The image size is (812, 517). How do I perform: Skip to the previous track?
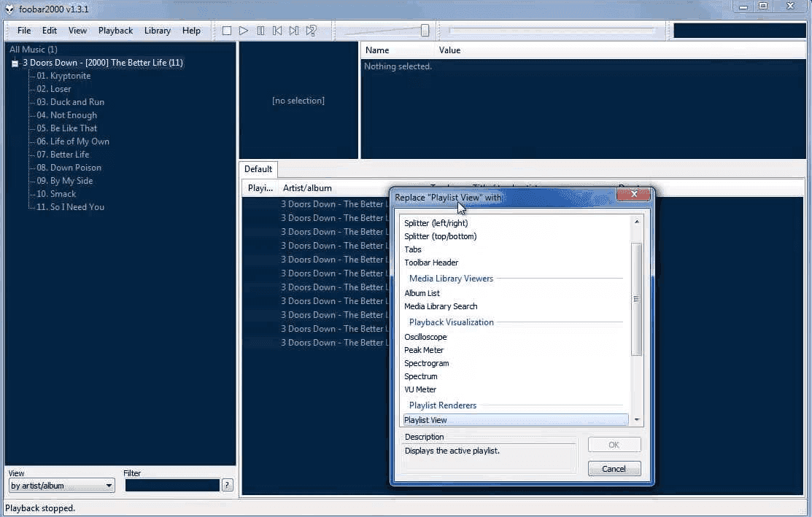[x=277, y=31]
